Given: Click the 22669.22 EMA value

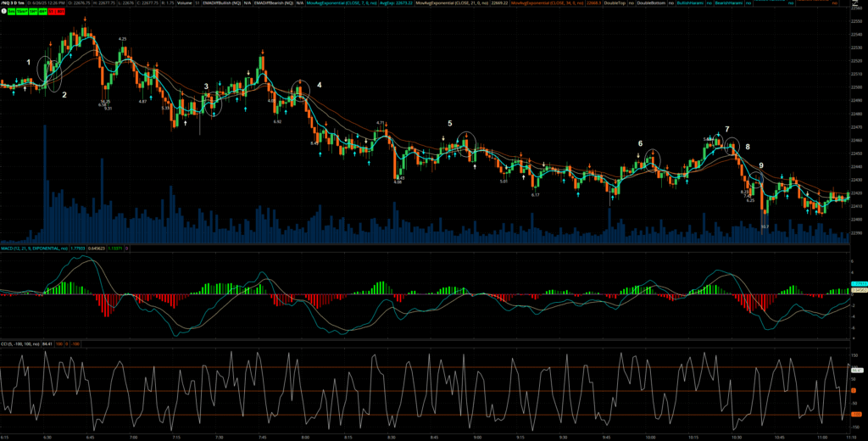Looking at the screenshot, I should click(x=500, y=3).
